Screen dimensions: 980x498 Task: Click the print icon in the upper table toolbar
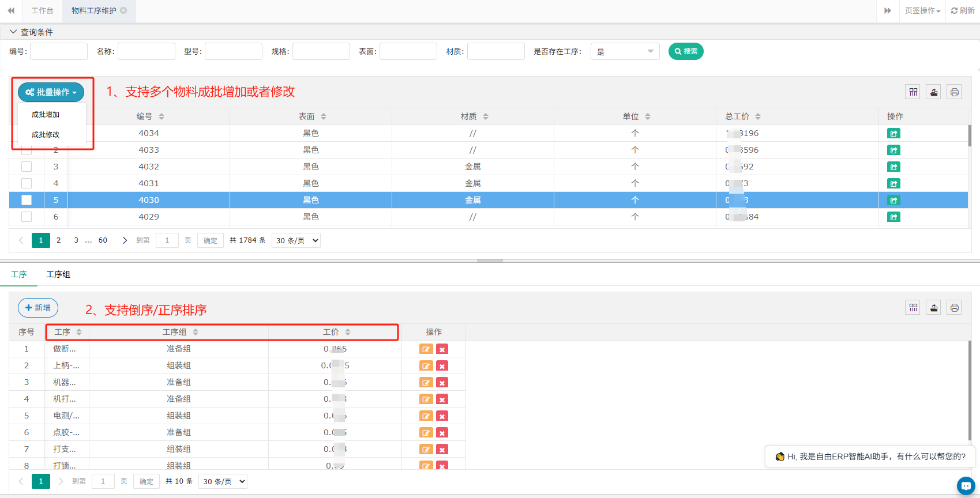(954, 92)
